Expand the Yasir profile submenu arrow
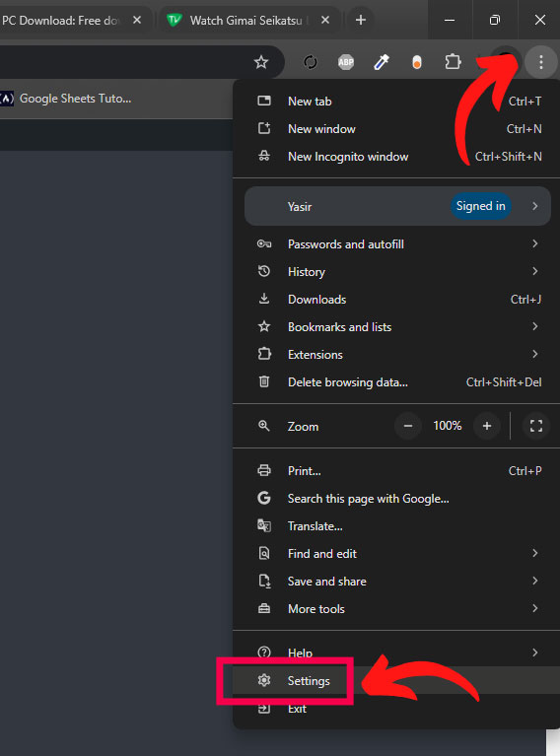560x756 pixels. pyautogui.click(x=535, y=206)
